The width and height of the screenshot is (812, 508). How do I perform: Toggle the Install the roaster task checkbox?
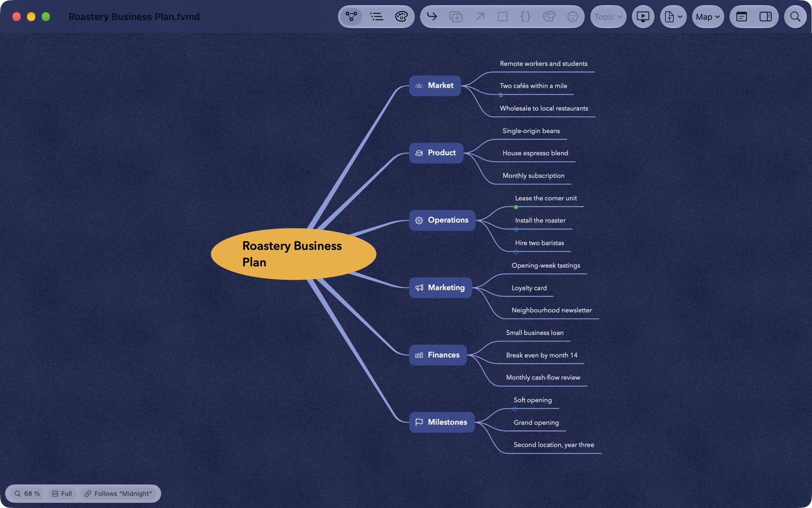pos(516,230)
